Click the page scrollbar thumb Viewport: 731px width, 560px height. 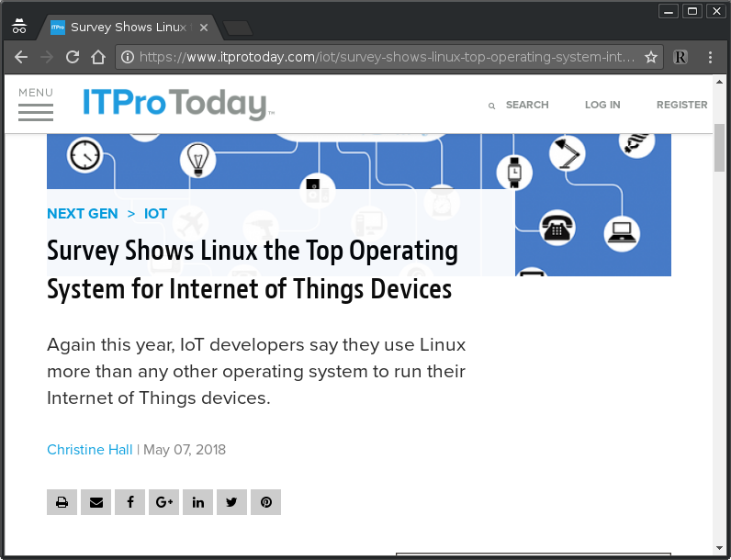tap(719, 148)
